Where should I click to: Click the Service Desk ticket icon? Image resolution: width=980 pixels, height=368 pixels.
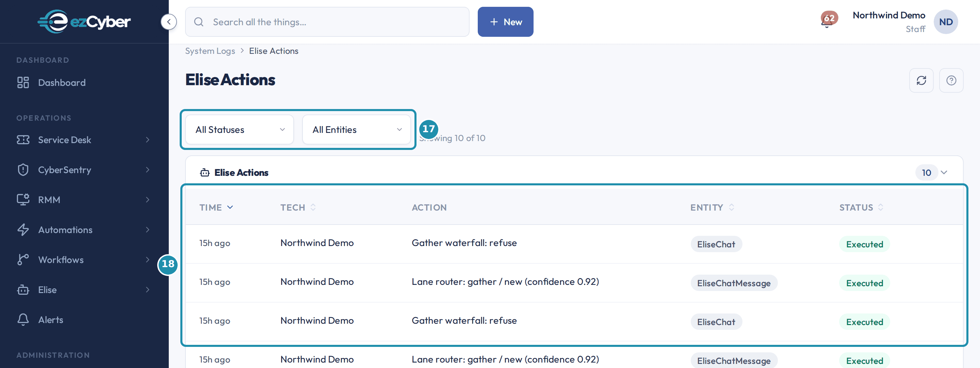[23, 140]
